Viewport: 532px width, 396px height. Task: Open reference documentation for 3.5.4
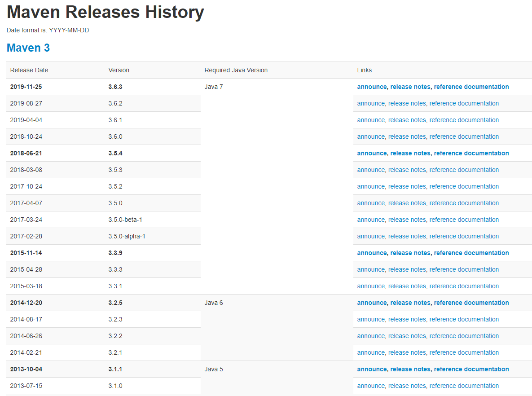471,154
